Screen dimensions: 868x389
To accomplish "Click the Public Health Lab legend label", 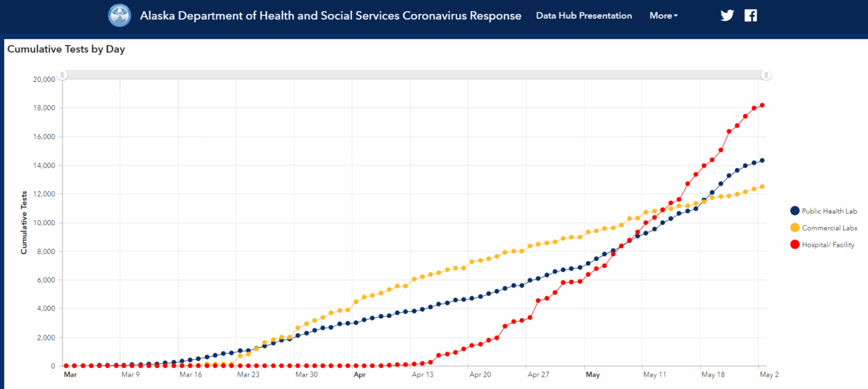I will click(x=829, y=211).
